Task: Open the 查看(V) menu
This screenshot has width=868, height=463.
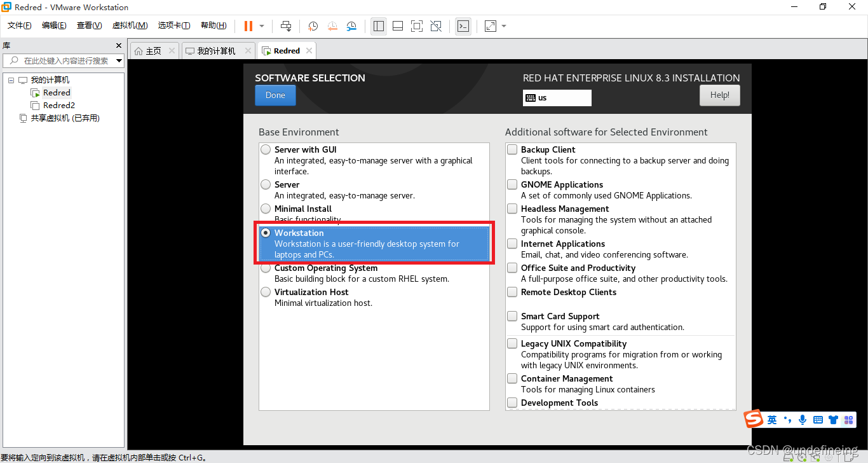Action: pyautogui.click(x=89, y=25)
